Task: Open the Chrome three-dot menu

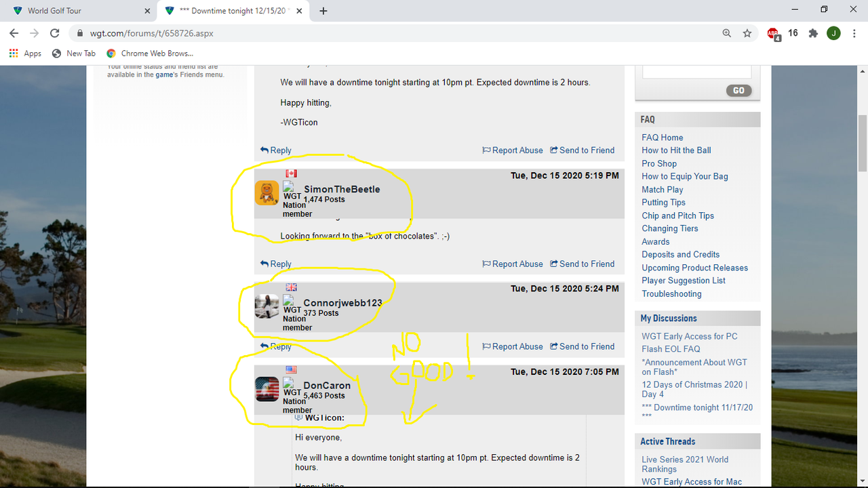Action: click(x=854, y=33)
